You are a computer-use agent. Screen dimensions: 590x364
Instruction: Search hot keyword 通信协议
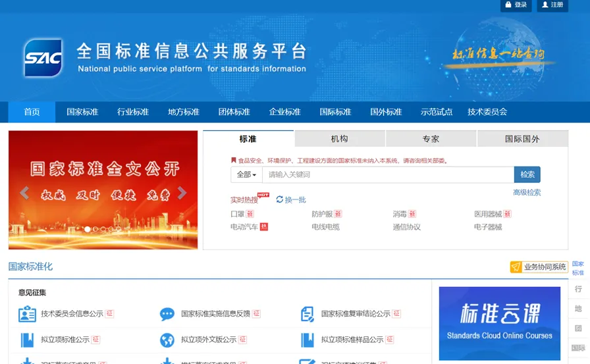(x=407, y=226)
